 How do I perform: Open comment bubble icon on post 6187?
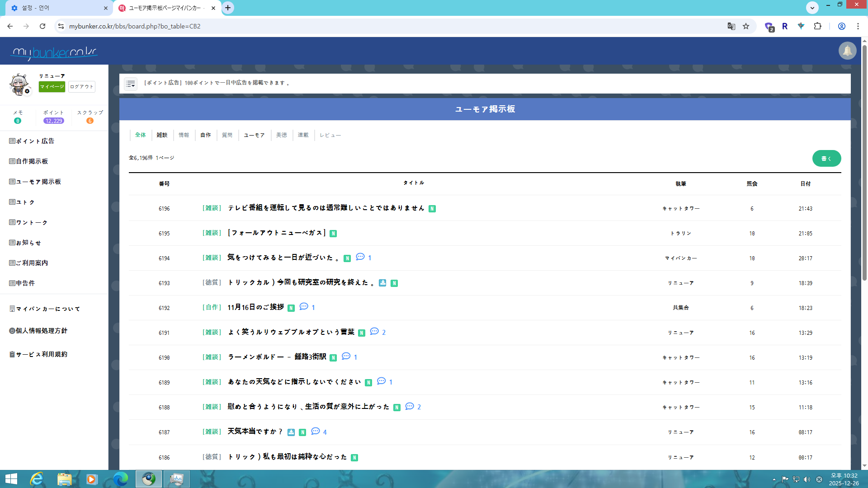(x=316, y=432)
